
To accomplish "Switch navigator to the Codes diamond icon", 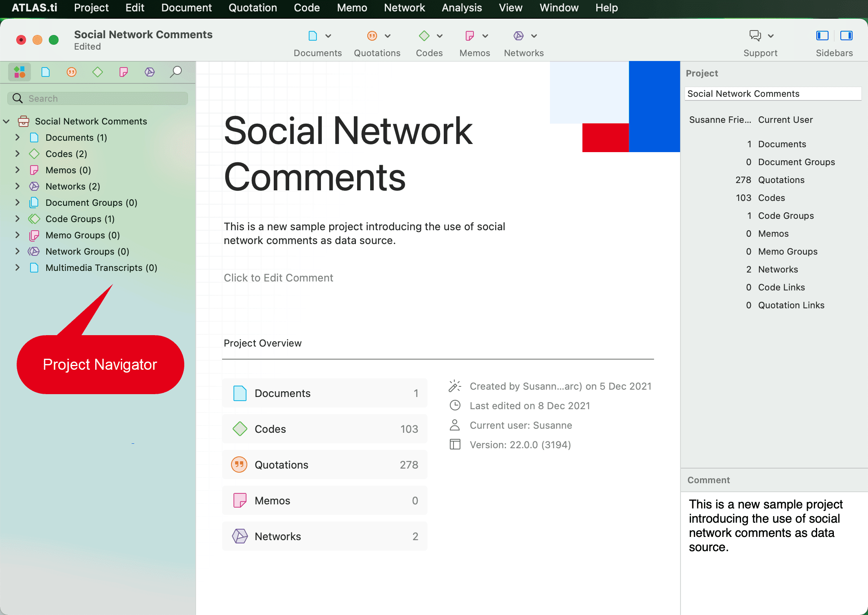I will (x=98, y=72).
